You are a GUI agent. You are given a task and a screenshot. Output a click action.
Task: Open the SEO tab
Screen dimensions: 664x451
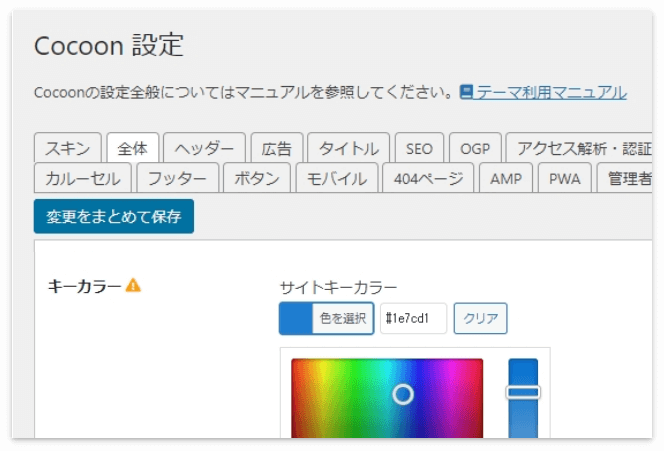[x=419, y=148]
